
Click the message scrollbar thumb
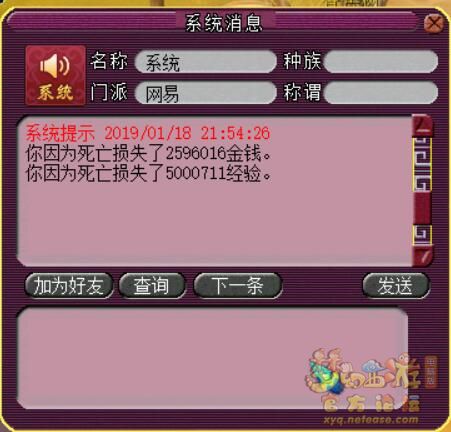coord(423,164)
